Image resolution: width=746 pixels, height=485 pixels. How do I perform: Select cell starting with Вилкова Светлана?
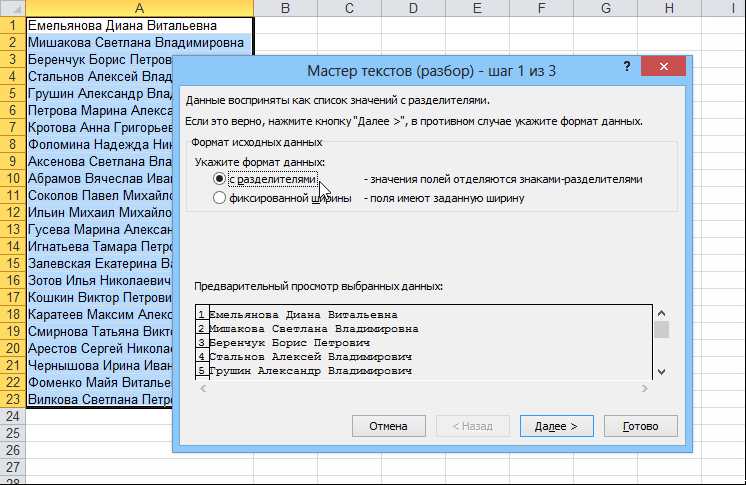click(100, 399)
